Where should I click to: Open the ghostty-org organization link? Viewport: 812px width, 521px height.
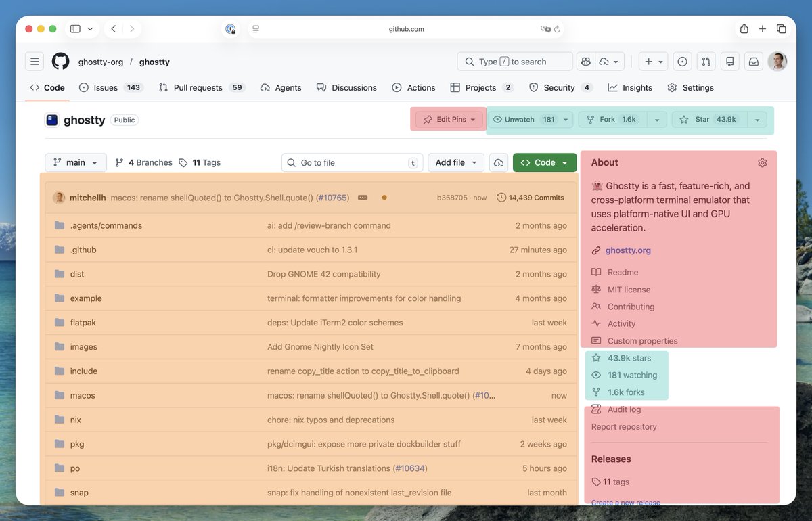(x=101, y=62)
